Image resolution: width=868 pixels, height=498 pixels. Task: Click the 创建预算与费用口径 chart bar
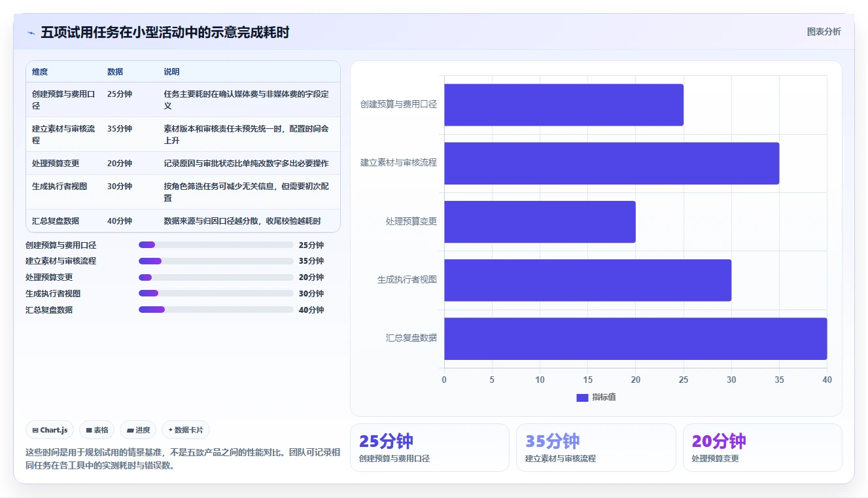click(x=564, y=105)
